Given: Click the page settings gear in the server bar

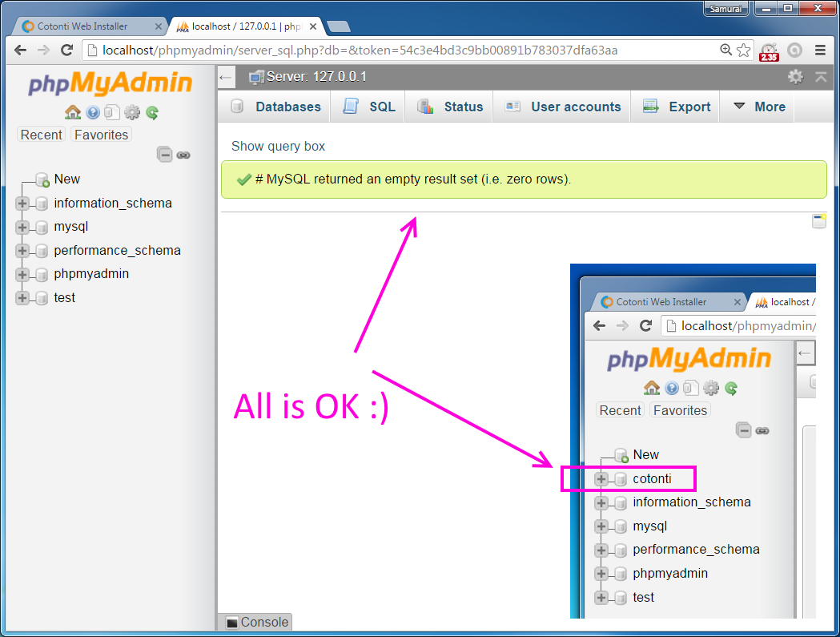Looking at the screenshot, I should (x=795, y=77).
